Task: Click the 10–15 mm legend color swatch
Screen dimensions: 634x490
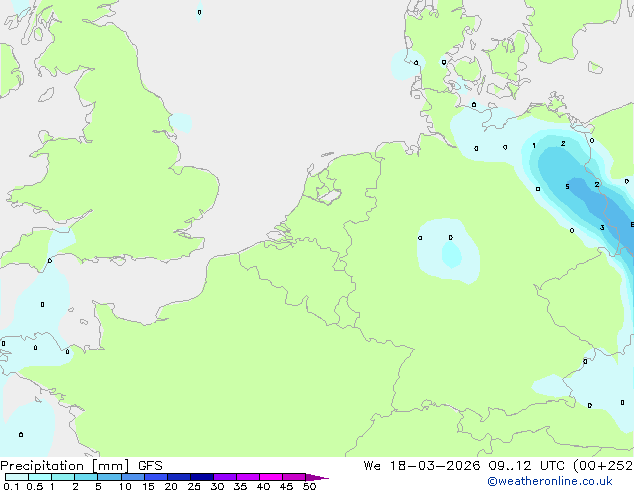Action: pos(132,477)
